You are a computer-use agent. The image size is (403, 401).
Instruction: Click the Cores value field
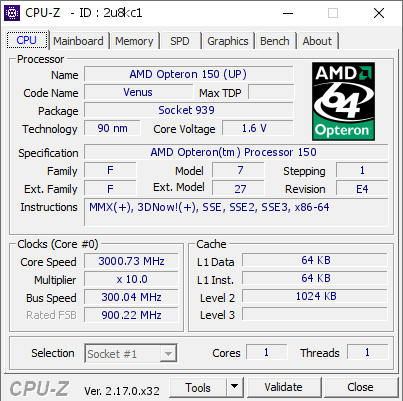pos(266,352)
